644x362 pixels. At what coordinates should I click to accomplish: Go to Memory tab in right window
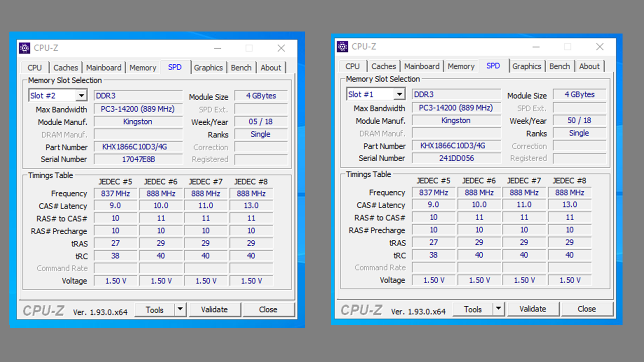(x=461, y=66)
